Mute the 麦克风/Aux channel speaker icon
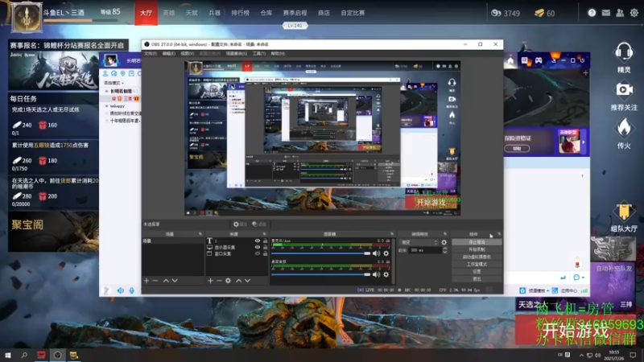 click(x=376, y=253)
